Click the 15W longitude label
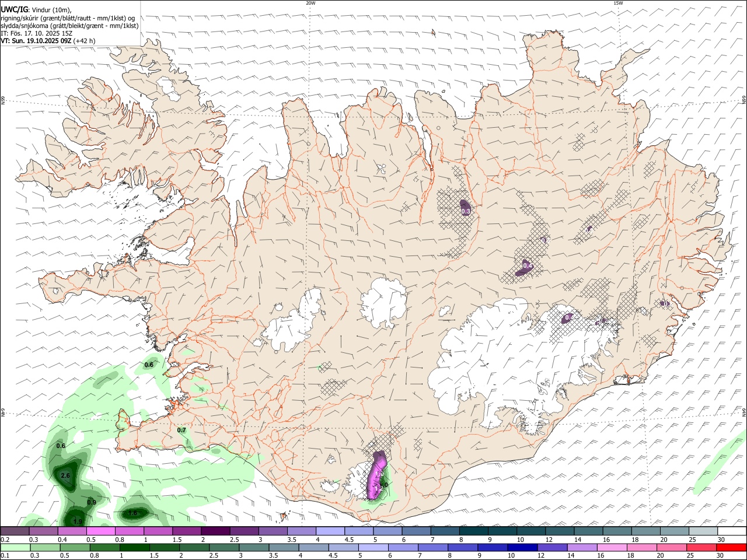Viewport: 747px width, 560px height. click(618, 3)
